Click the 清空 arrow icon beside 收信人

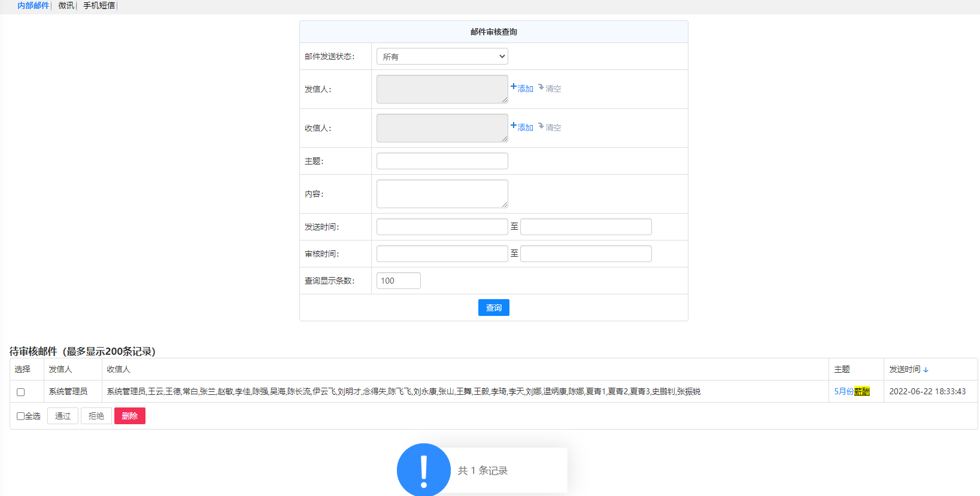tap(541, 126)
